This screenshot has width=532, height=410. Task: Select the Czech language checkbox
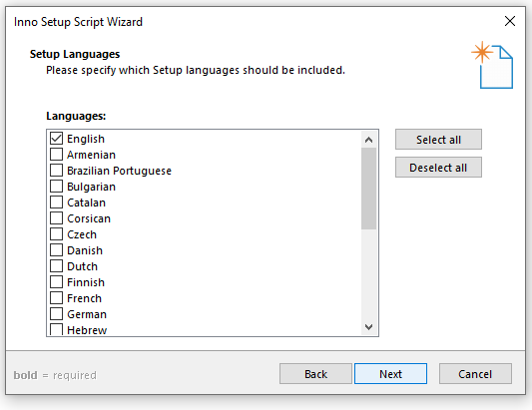coord(56,234)
